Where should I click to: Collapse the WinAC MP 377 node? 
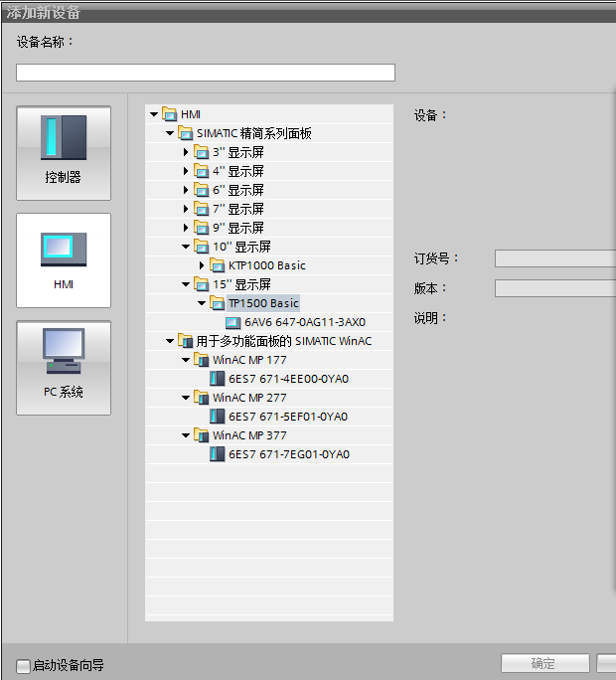[186, 435]
